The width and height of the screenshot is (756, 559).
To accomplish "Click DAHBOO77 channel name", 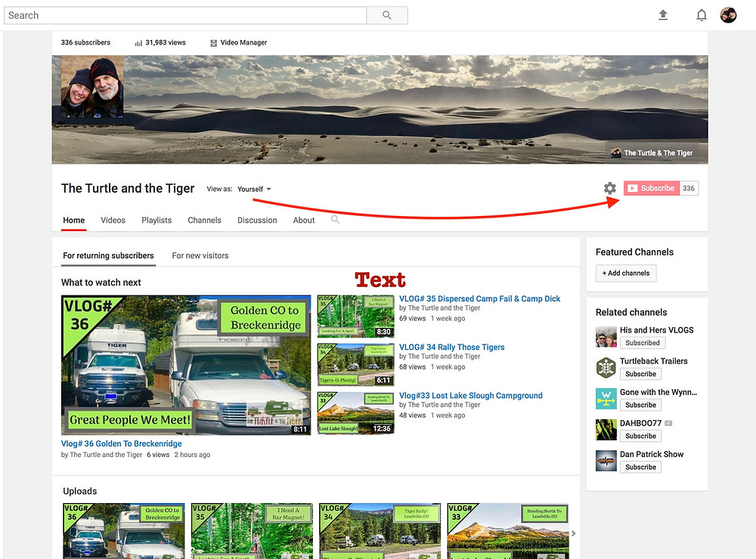I will click(641, 423).
